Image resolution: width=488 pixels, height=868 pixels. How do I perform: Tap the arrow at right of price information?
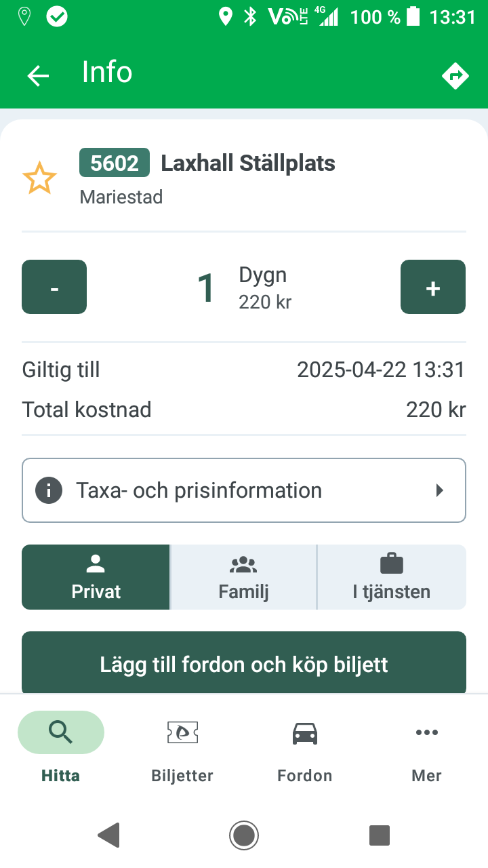tap(439, 490)
